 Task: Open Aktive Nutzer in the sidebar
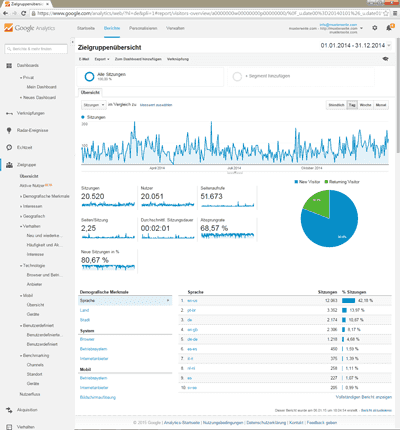32,186
